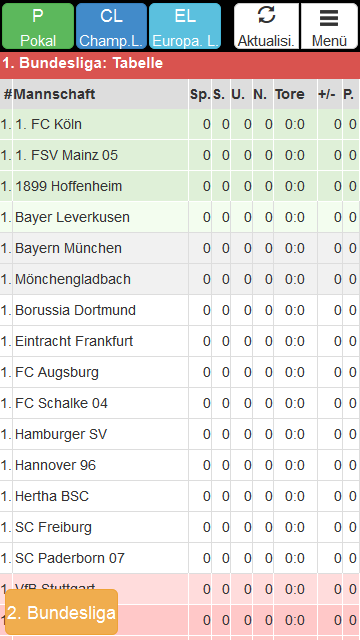Switch to the 2. Bundesliga table
This screenshot has height=640, width=360.
[x=62, y=612]
